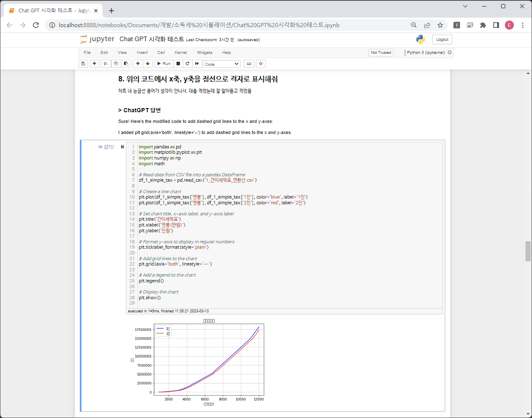Click the code line plt.legend()

pyautogui.click(x=151, y=281)
